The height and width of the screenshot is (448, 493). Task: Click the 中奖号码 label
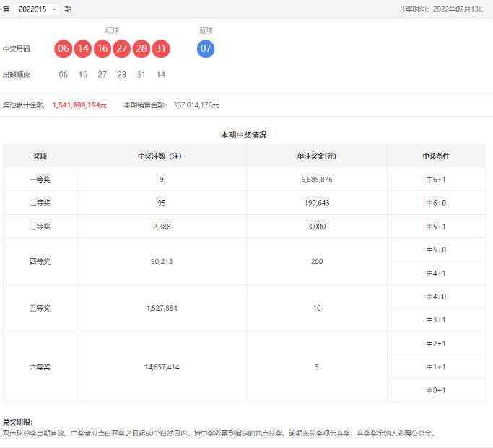click(17, 49)
